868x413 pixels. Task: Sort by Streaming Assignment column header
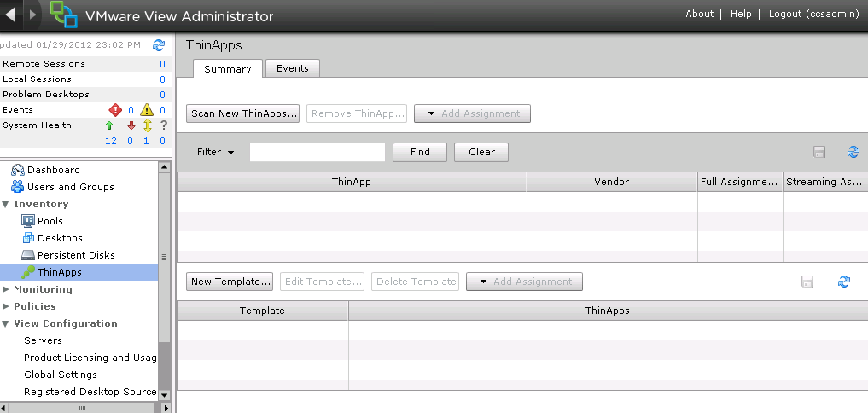click(824, 182)
